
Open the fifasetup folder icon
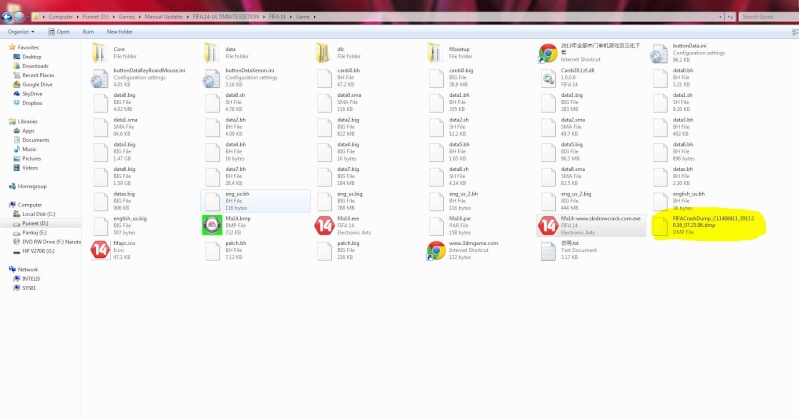point(435,53)
